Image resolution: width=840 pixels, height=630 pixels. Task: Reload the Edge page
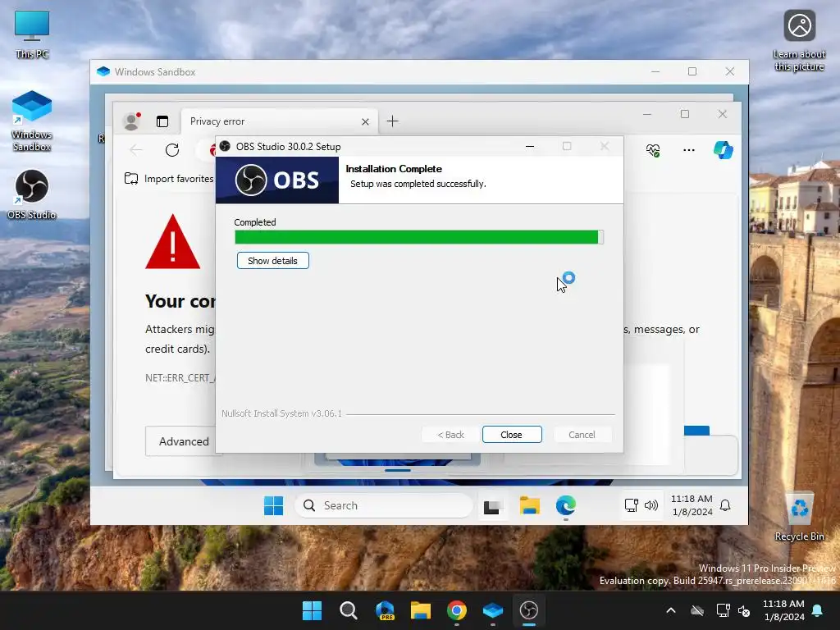[x=172, y=150]
